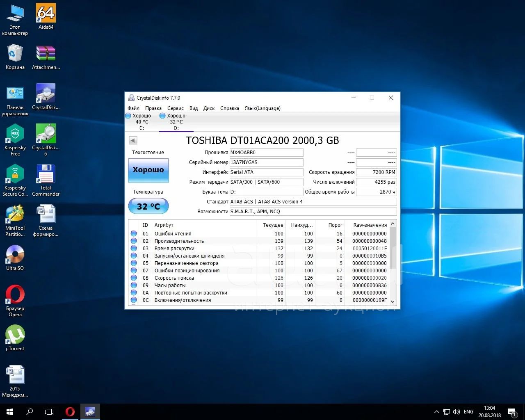Viewport: 525px width, 420px height.
Task: Select Запуски/остановки шпинделя row
Action: click(x=258, y=256)
